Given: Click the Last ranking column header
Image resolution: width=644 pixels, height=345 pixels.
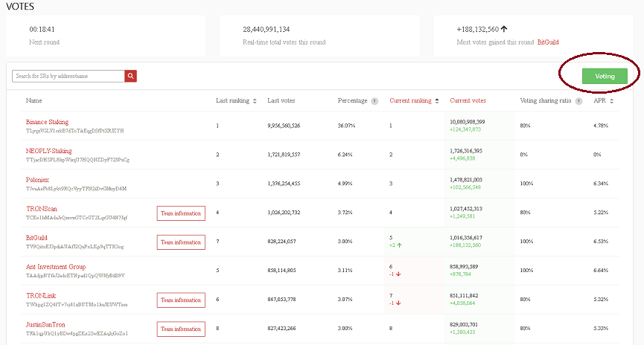Looking at the screenshot, I should point(232,100).
